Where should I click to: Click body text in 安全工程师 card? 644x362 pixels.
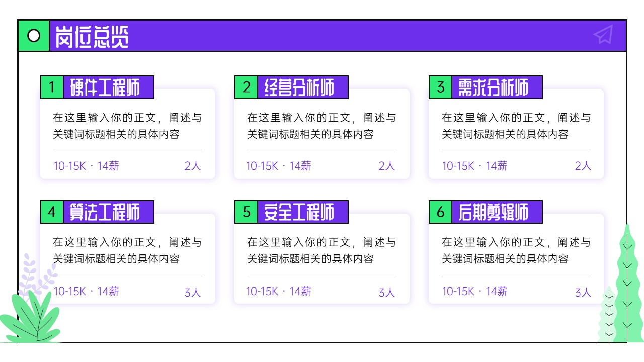point(321,251)
